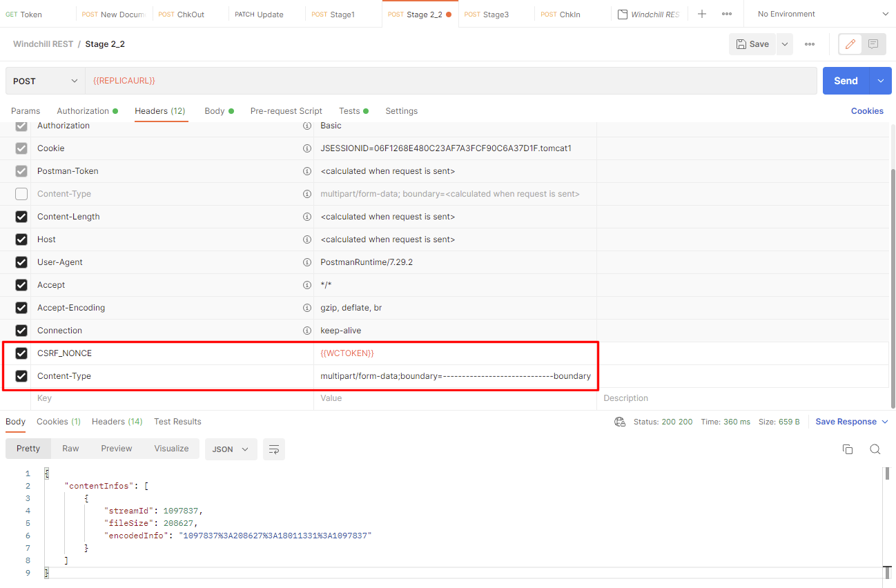Disable the Accept-Encoding header checkbox
The image size is (896, 588).
(x=21, y=308)
